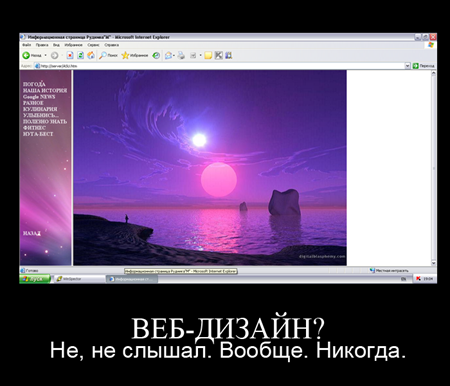Click the system tray clock

[428, 279]
